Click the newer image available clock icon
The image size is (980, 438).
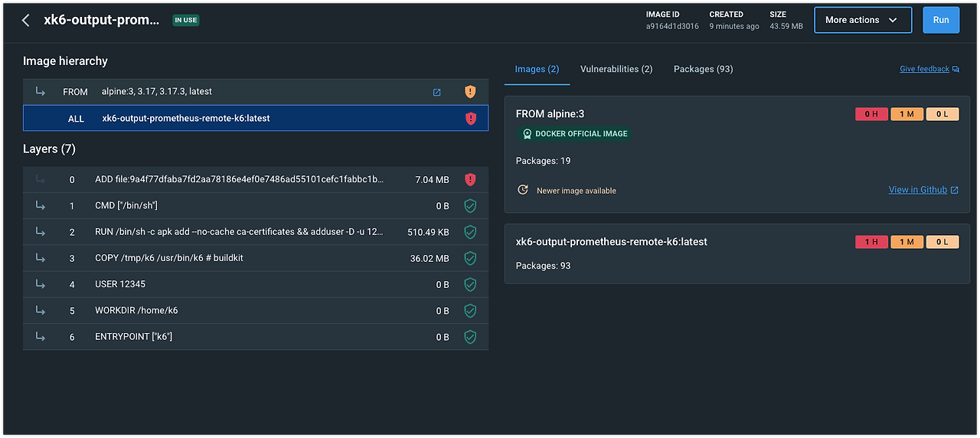pyautogui.click(x=523, y=190)
